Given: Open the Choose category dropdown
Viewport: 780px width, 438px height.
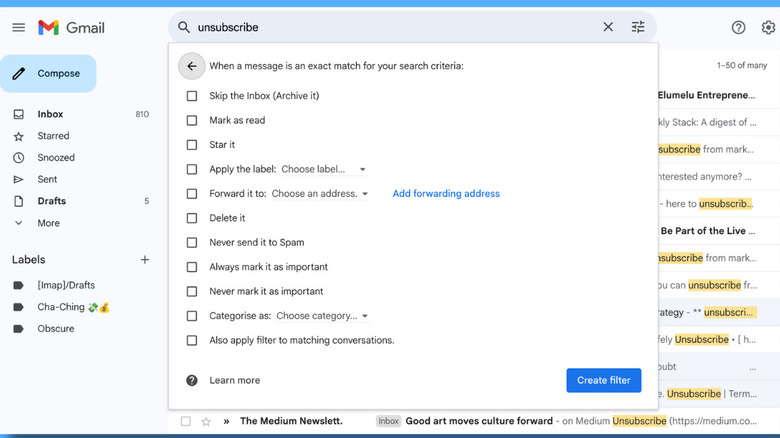Looking at the screenshot, I should pyautogui.click(x=322, y=316).
